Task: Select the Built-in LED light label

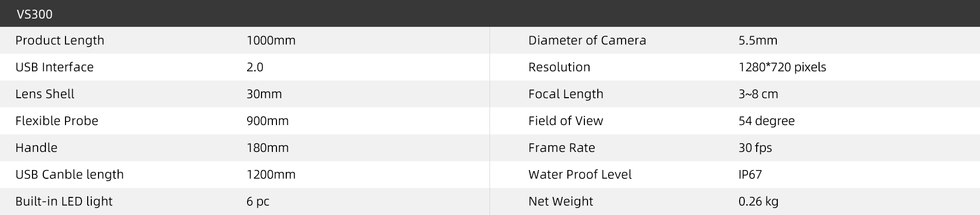Action: (64, 202)
